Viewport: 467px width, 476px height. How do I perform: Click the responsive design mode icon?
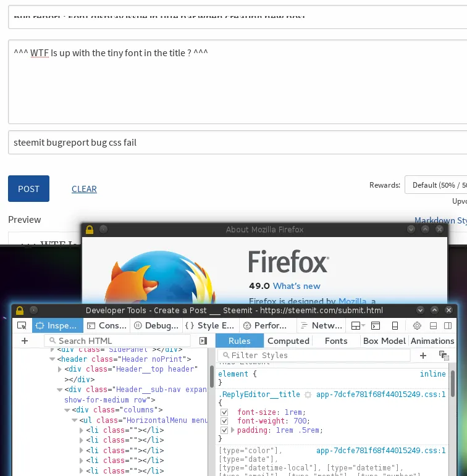point(395,325)
